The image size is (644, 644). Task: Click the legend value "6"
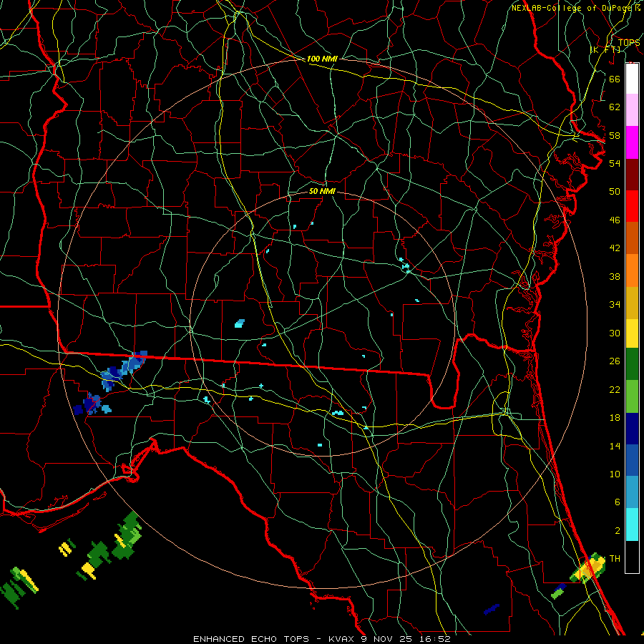617,502
